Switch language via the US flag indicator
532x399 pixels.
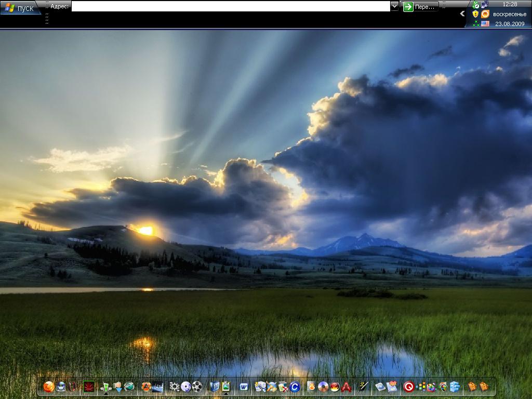pos(485,23)
